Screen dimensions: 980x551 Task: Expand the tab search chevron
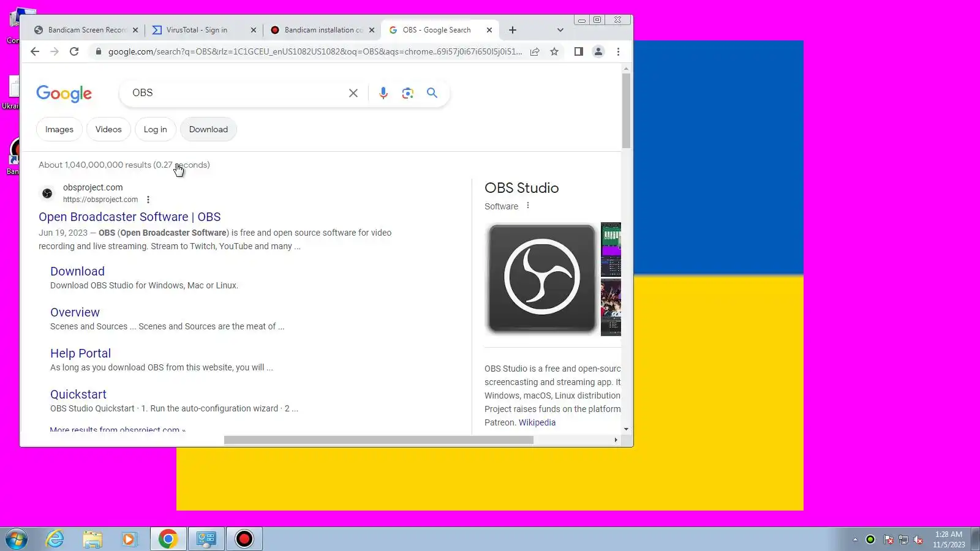tap(560, 30)
